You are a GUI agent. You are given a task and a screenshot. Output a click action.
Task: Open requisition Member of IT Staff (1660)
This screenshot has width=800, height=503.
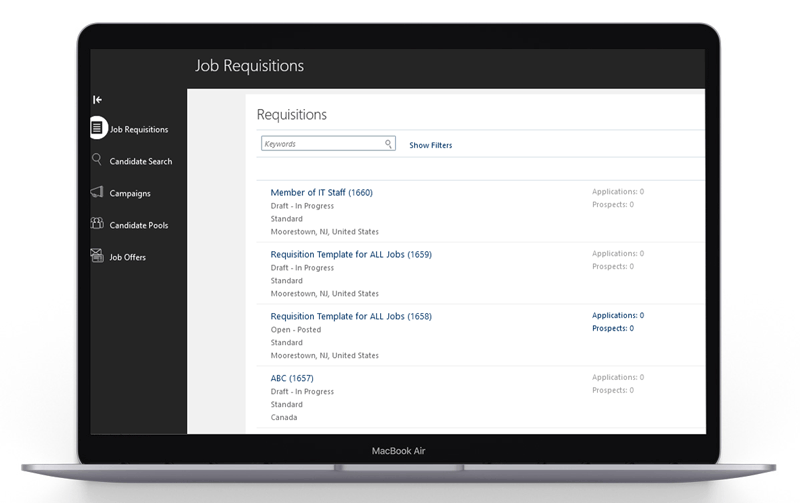click(321, 192)
